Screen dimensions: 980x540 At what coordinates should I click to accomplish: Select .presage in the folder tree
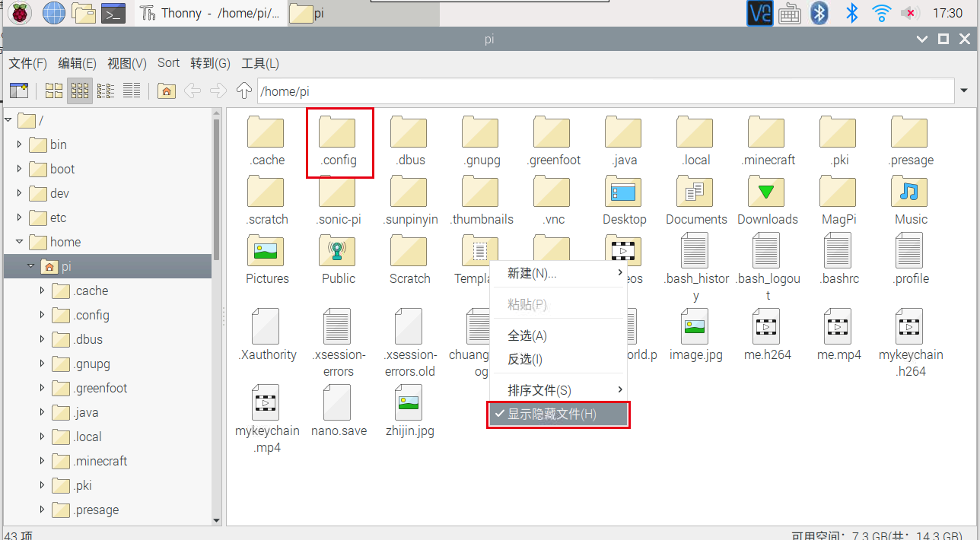coord(96,510)
